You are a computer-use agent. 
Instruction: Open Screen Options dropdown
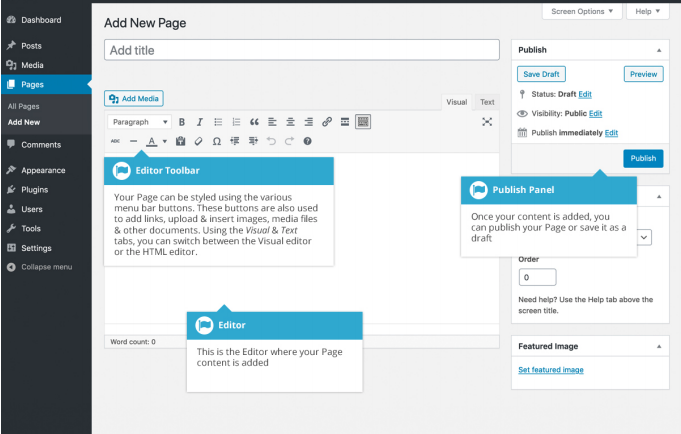pos(582,11)
